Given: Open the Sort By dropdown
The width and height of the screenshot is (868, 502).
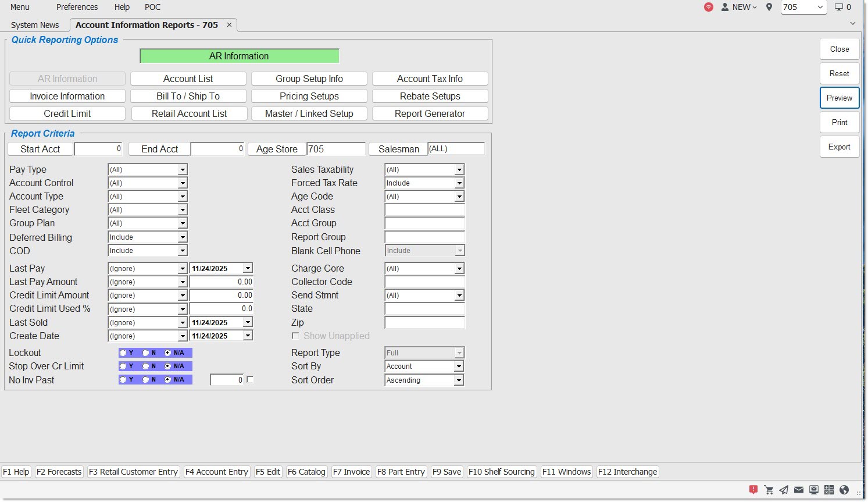Looking at the screenshot, I should (459, 366).
